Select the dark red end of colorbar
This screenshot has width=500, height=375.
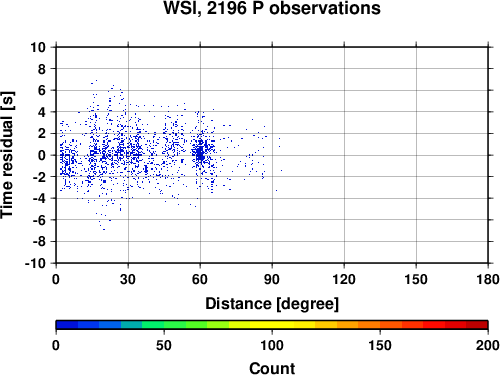(477, 325)
